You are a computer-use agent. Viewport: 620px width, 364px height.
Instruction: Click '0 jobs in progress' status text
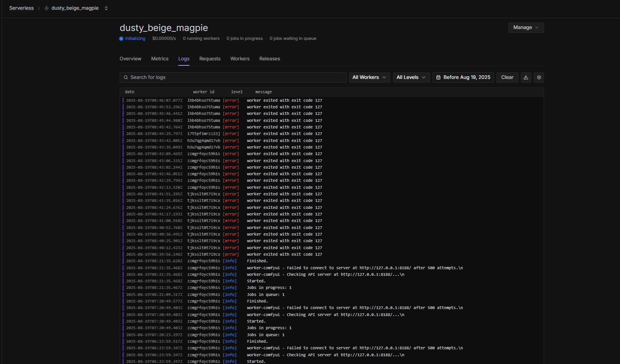[245, 39]
